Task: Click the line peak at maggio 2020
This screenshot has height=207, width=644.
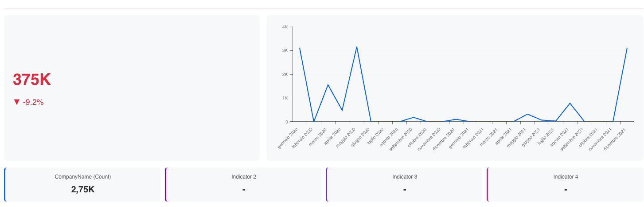Action: (357, 47)
